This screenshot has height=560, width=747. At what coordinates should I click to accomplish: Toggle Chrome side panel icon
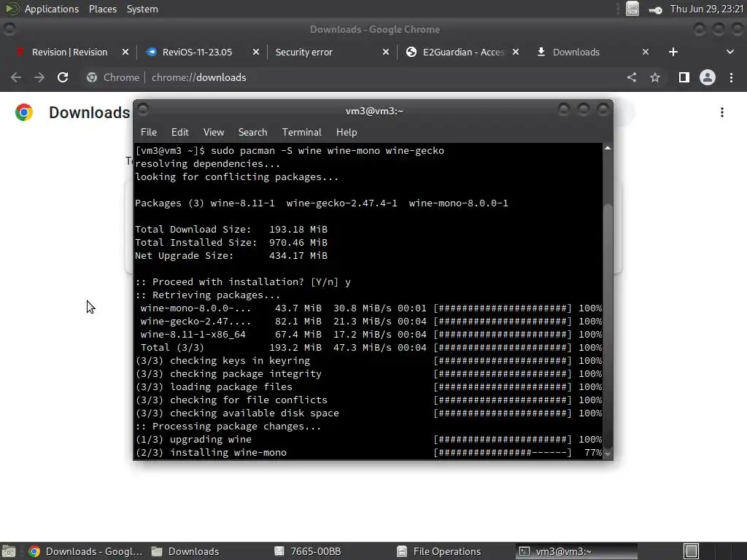tap(684, 77)
